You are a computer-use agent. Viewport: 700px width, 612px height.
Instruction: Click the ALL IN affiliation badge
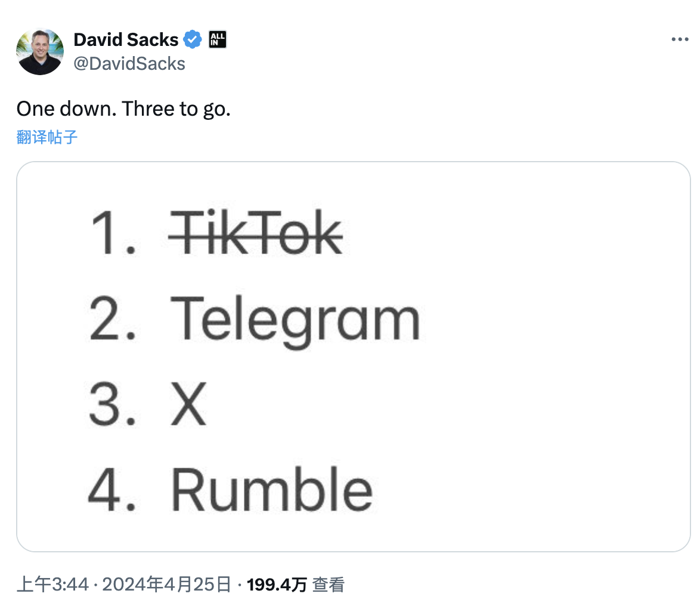click(217, 40)
